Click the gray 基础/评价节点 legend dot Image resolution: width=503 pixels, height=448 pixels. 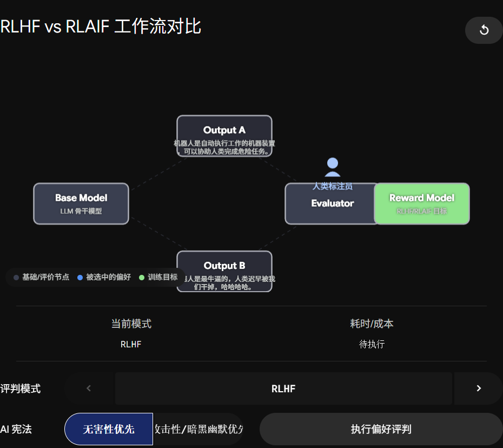pos(16,278)
